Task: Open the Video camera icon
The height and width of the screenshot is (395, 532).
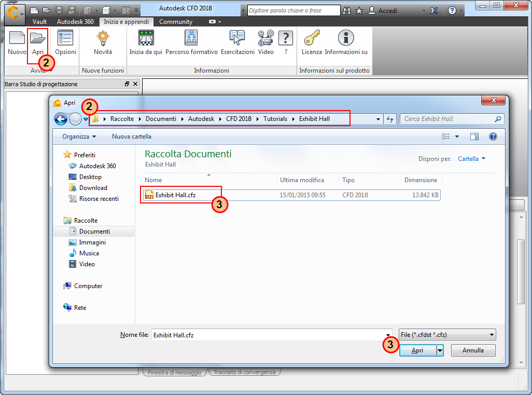Action: [x=265, y=38]
